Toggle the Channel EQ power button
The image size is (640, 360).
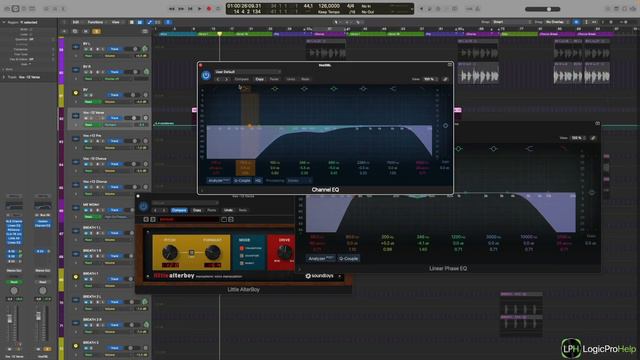tap(206, 75)
